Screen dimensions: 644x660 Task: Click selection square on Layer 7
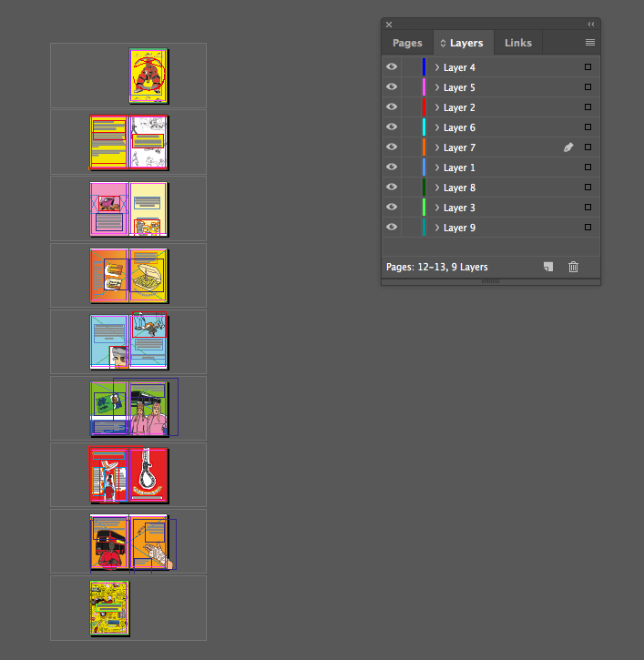(588, 147)
